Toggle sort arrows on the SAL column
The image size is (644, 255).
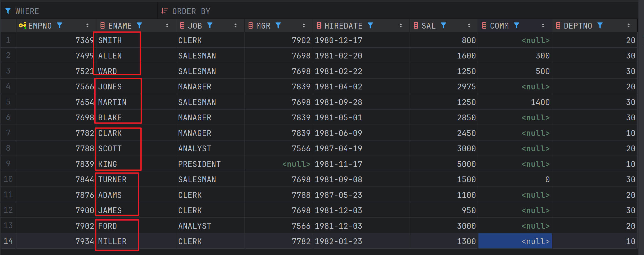tap(469, 26)
